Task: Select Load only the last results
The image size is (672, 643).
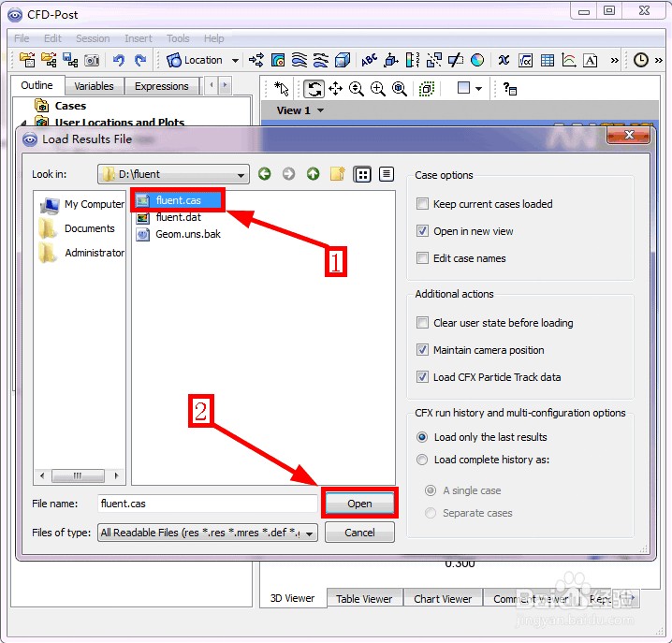Action: pyautogui.click(x=422, y=437)
